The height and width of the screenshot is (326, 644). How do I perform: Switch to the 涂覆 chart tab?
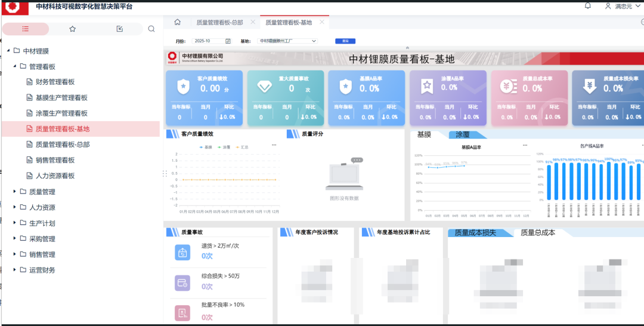(463, 135)
